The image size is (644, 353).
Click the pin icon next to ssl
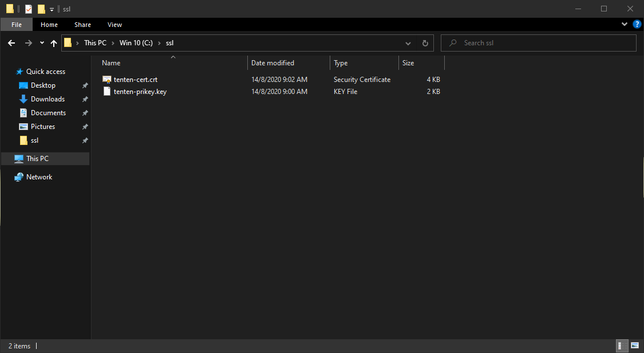(85, 140)
